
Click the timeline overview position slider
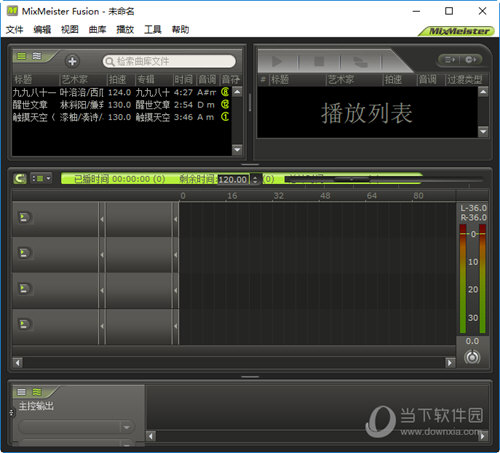(x=352, y=179)
